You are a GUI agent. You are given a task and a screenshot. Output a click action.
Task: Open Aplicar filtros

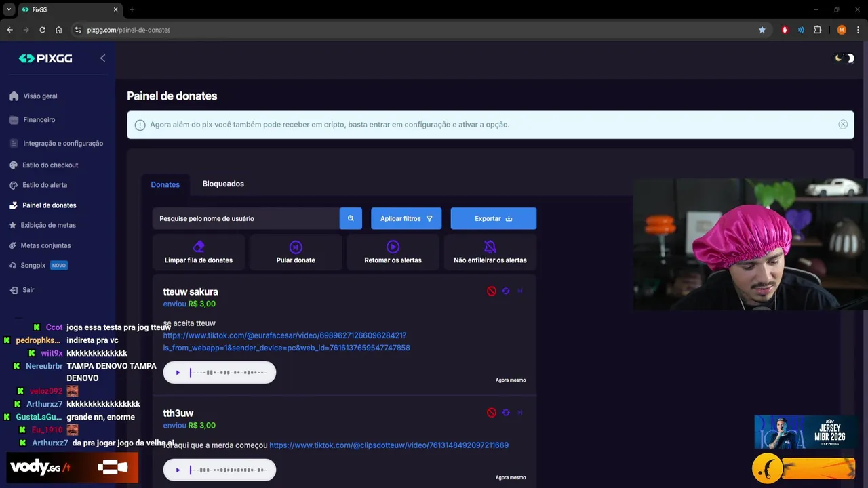pos(406,218)
